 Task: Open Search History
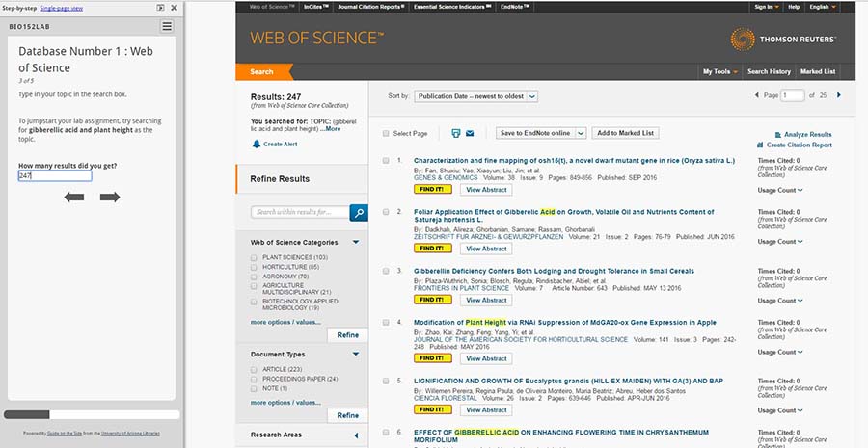coord(769,72)
